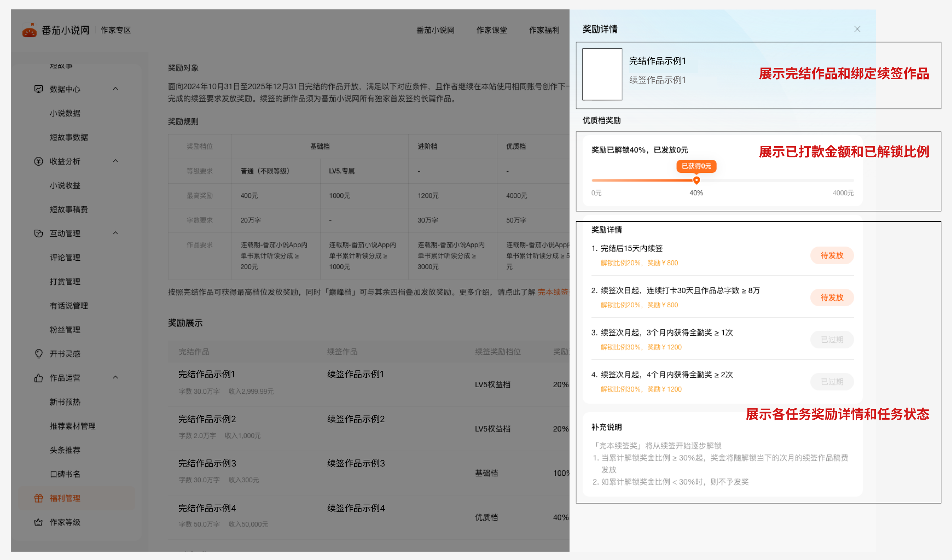The height and width of the screenshot is (560, 952).
Task: Click the 番茄小说网 tomato logo icon
Action: click(29, 30)
